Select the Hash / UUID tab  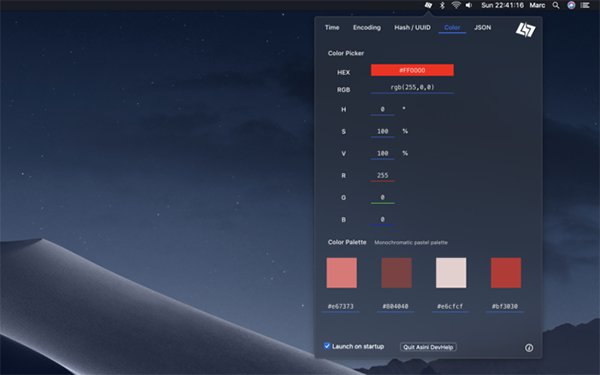412,28
